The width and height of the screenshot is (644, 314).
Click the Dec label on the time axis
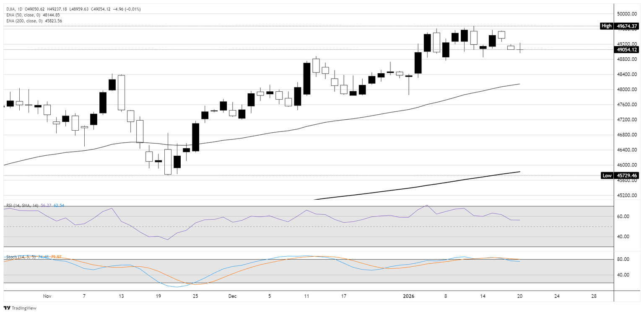[232, 296]
